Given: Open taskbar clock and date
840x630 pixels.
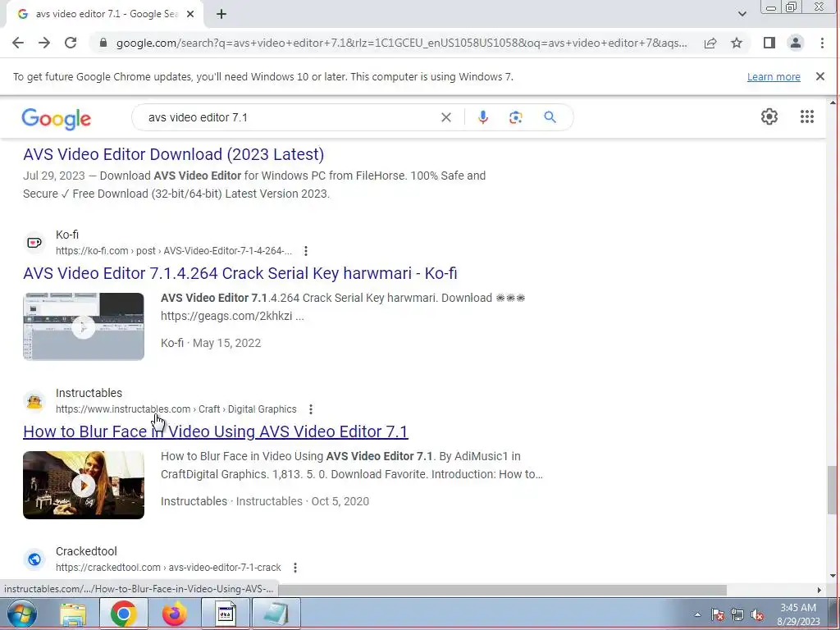Looking at the screenshot, I should [798, 614].
